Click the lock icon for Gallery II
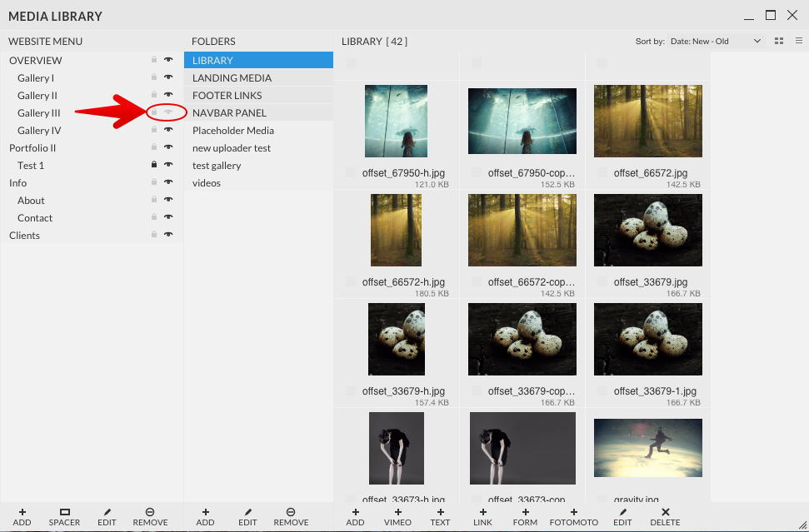The height and width of the screenshot is (532, 809). coord(154,95)
